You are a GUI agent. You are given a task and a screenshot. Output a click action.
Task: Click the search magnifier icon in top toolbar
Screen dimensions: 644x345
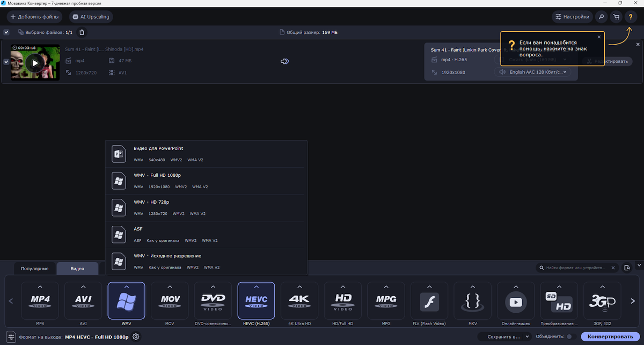click(602, 17)
